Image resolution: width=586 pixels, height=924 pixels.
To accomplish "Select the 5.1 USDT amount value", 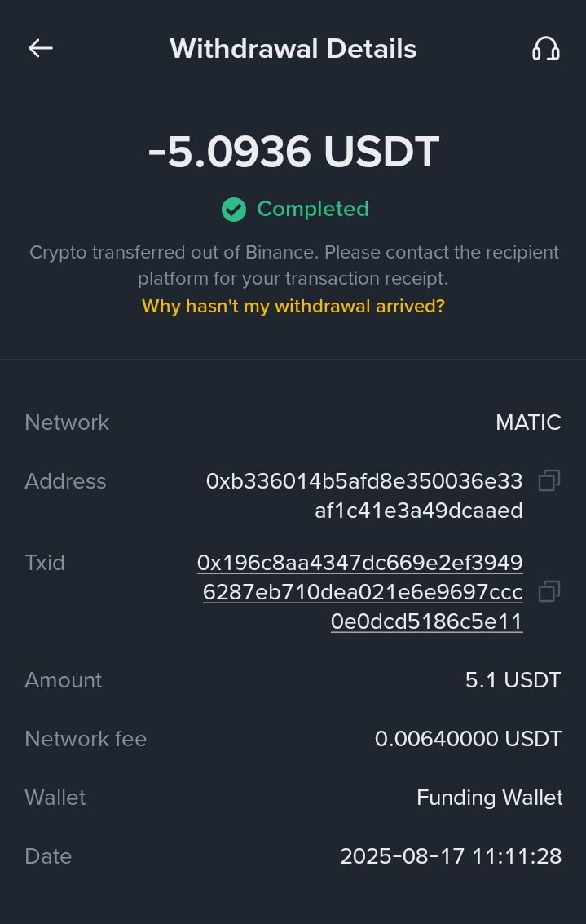I will (513, 680).
